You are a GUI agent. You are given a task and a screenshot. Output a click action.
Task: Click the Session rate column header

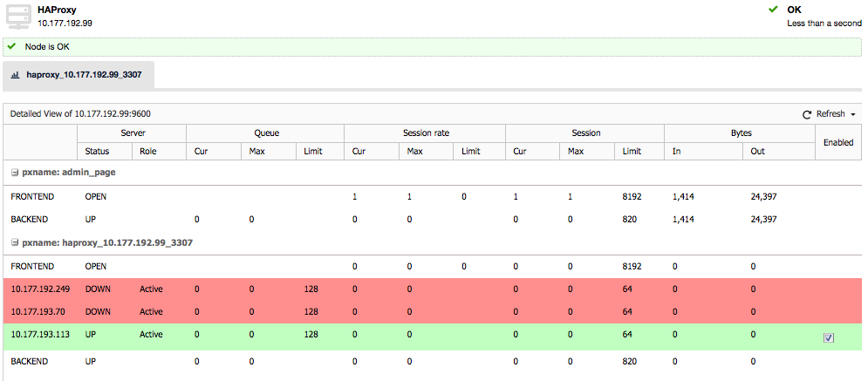pyautogui.click(x=425, y=133)
